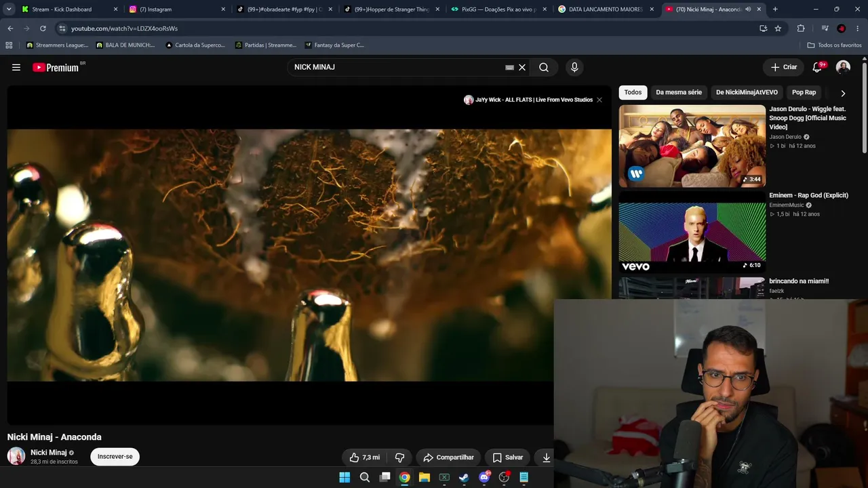This screenshot has width=868, height=488.
Task: Open Discord from the taskbar
Action: point(484,477)
